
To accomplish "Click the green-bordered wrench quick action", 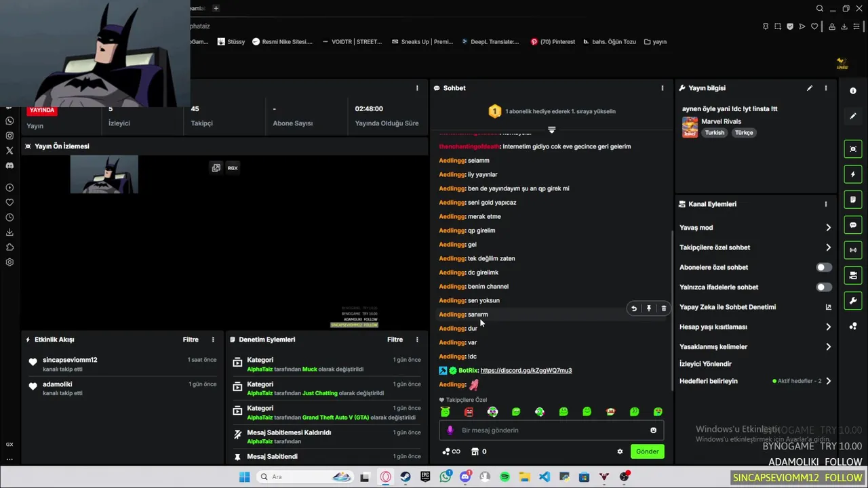I will click(853, 301).
